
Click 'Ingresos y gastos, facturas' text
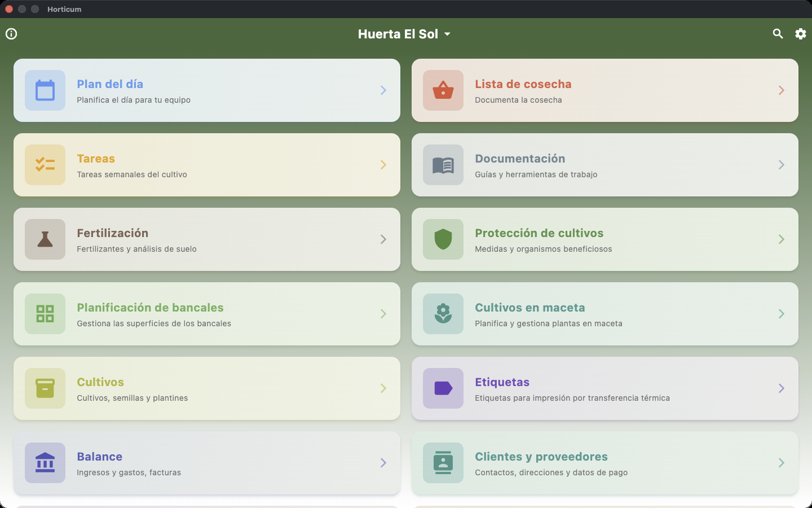[129, 472]
